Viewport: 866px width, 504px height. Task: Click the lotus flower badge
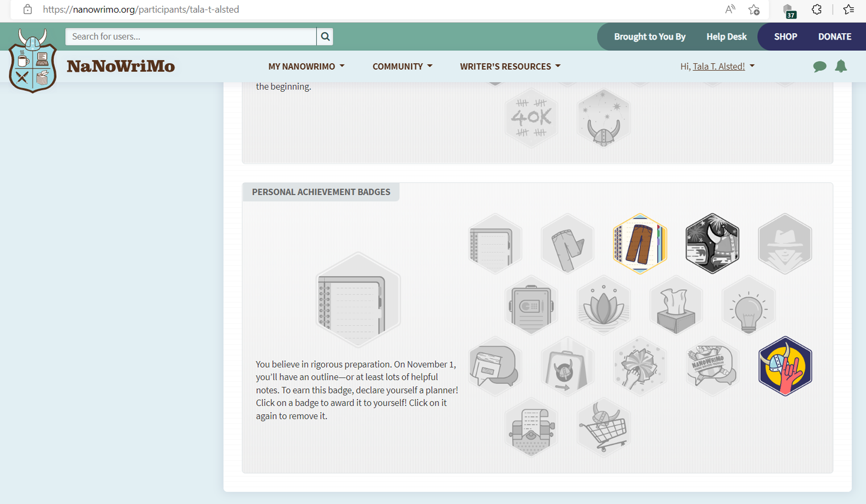click(604, 304)
